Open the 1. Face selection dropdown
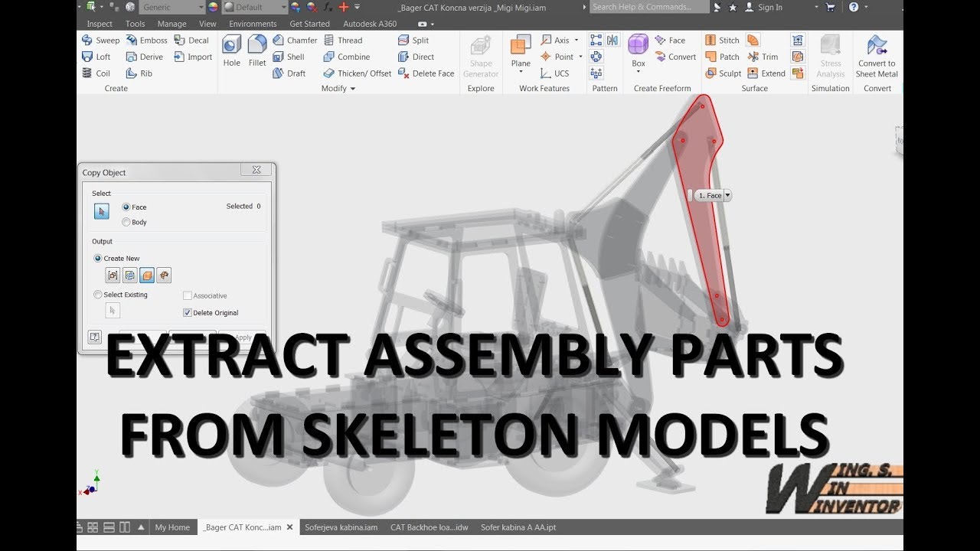 pyautogui.click(x=727, y=196)
